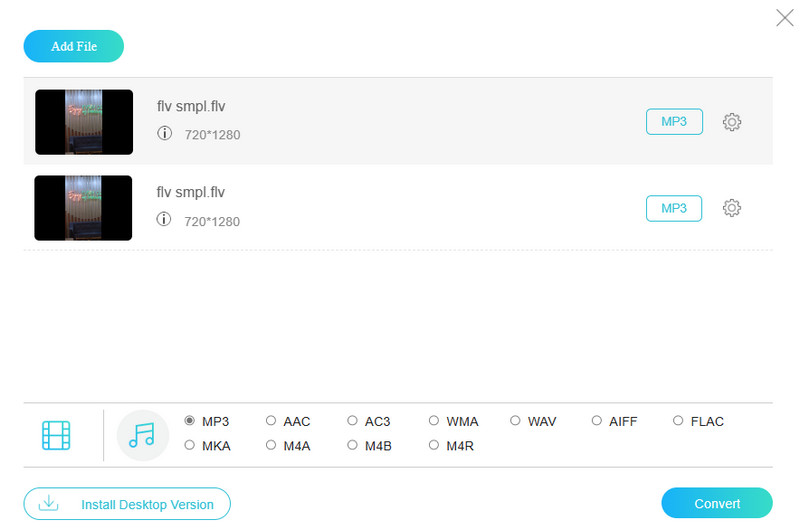Screen dimensions: 800x530
Task: Click thumbnail of first flv video
Action: 84,122
